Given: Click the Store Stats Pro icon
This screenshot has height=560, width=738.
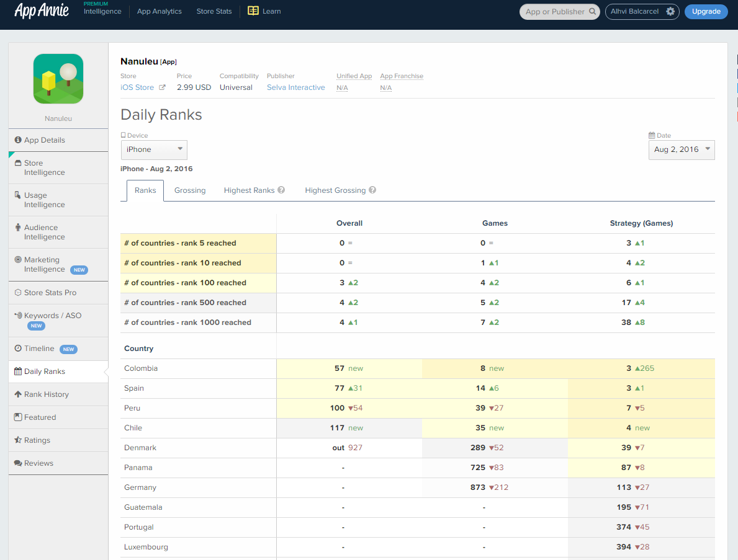Looking at the screenshot, I should (18, 292).
